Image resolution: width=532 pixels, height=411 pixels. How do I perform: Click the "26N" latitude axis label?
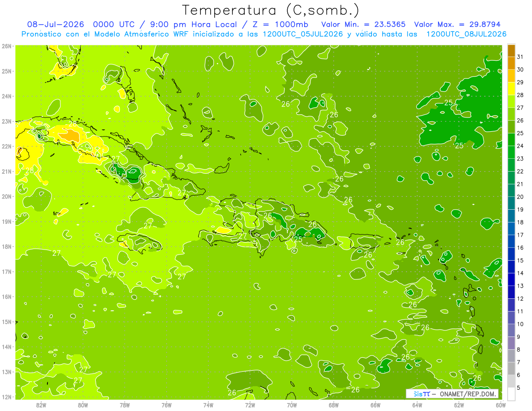point(7,46)
